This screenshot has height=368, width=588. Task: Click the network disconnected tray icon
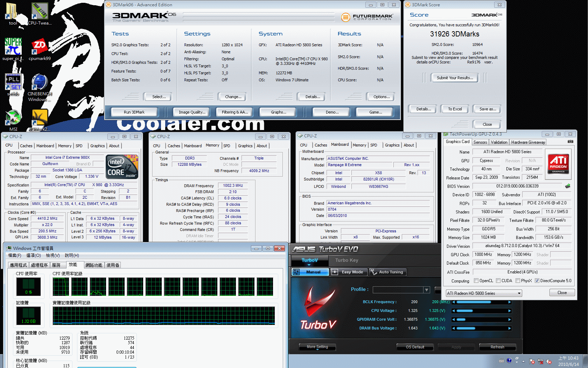(x=540, y=361)
